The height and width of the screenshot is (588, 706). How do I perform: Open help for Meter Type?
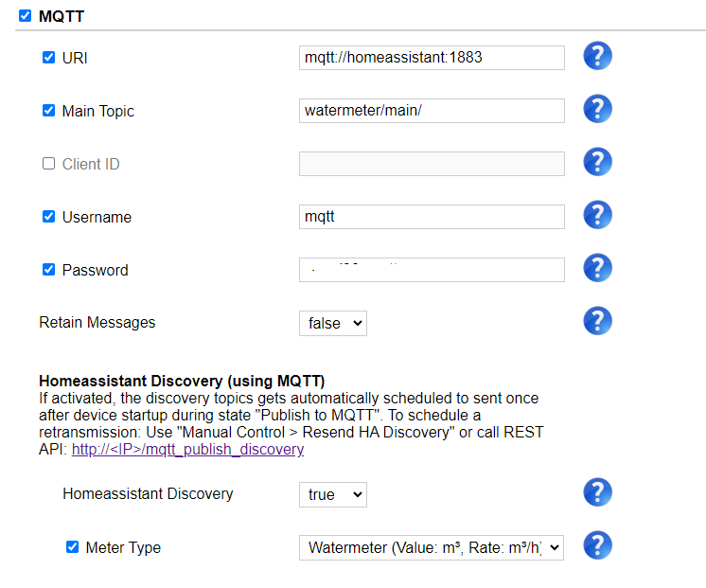click(x=597, y=545)
